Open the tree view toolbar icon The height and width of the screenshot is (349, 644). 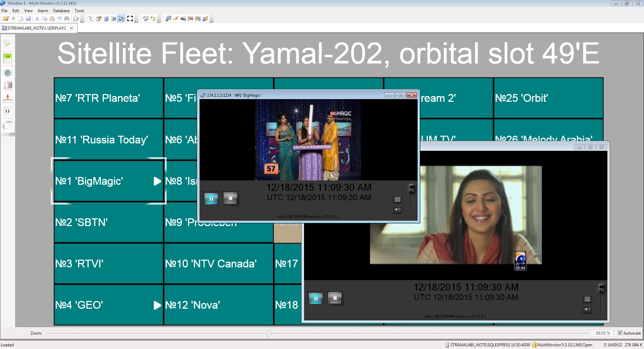pos(91,18)
